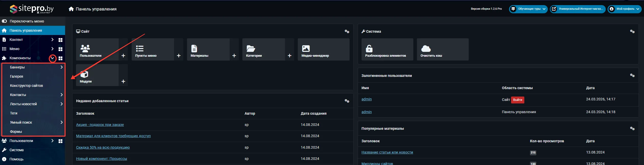Select Конструктор сайтов in the menu
Image resolution: width=644 pixels, height=165 pixels.
26,86
